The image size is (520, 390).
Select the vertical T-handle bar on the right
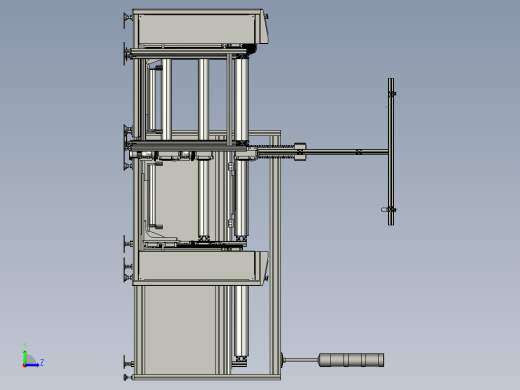(391, 152)
